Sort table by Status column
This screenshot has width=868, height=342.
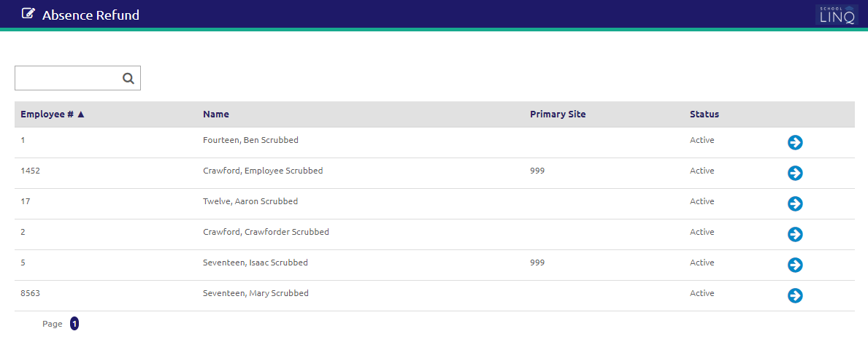pyautogui.click(x=704, y=114)
